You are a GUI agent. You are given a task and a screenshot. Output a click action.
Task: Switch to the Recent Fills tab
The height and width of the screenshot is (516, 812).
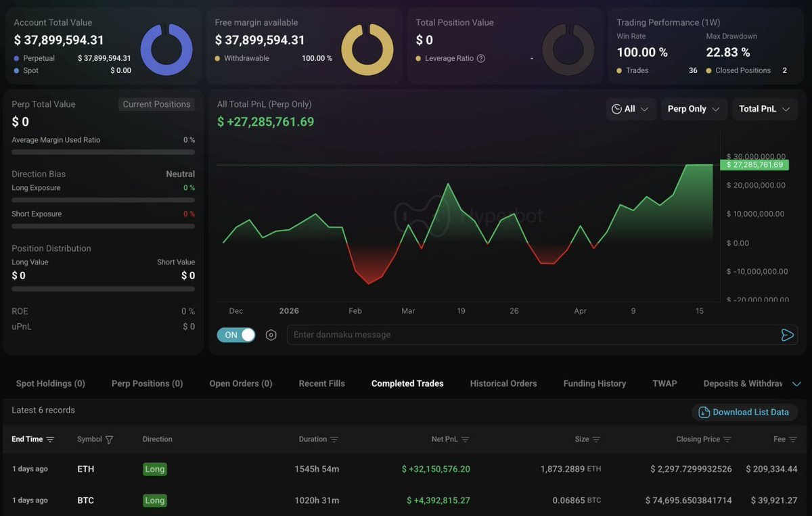[x=321, y=383]
